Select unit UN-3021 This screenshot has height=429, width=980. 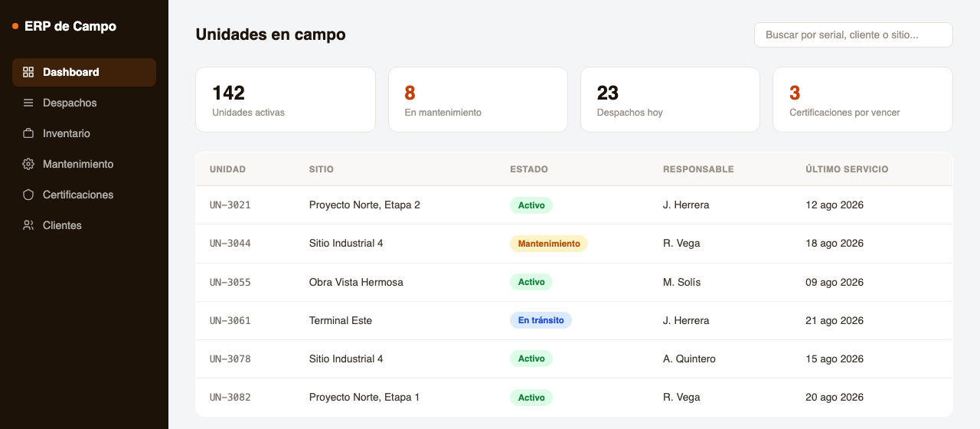tap(230, 205)
